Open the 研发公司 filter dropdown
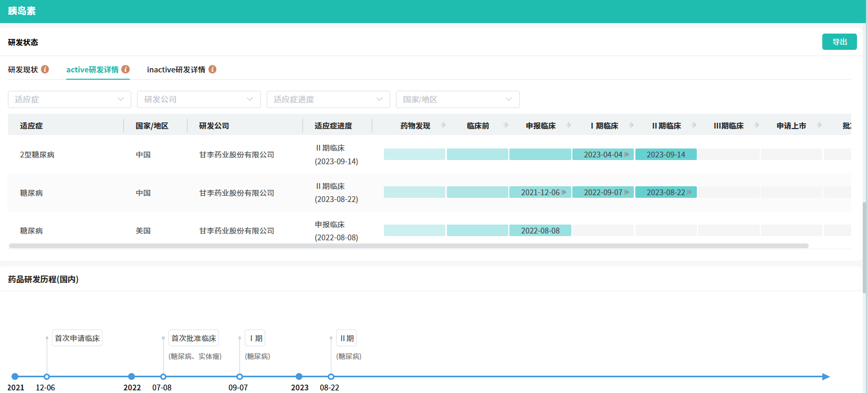This screenshot has height=393, width=868. [198, 99]
